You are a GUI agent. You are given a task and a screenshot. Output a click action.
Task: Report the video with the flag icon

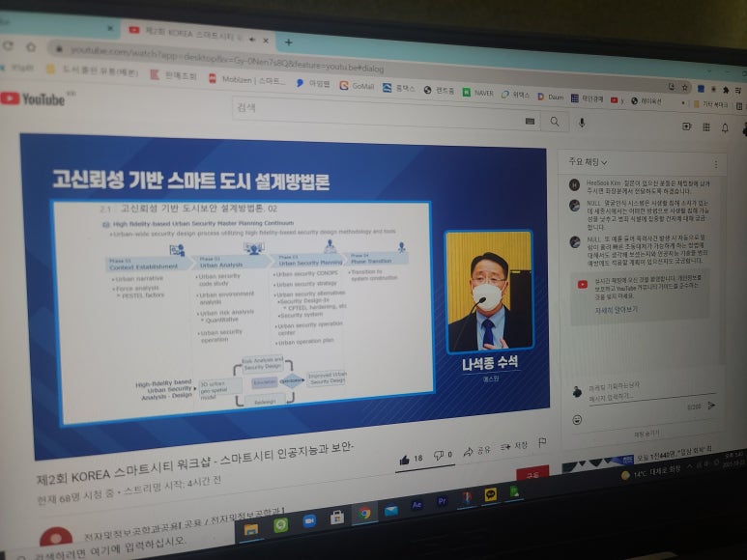tap(542, 442)
